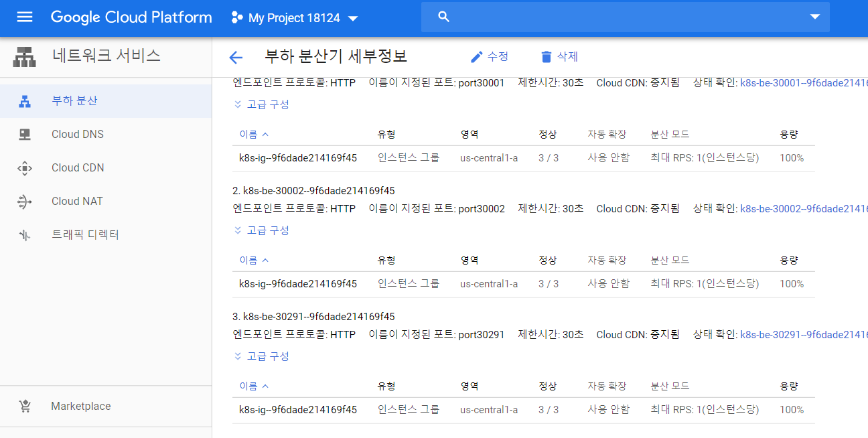This screenshot has height=438, width=868.
Task: Open Marketplace in the sidebar
Action: 106,407
